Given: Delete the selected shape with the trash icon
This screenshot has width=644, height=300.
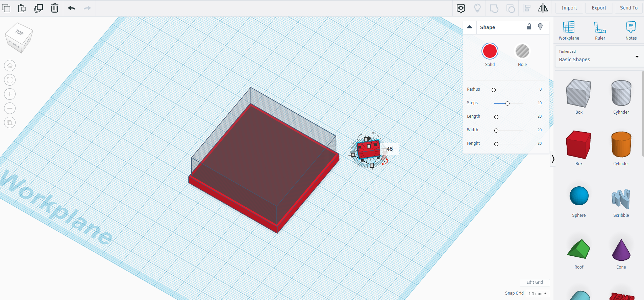Looking at the screenshot, I should pyautogui.click(x=55, y=8).
